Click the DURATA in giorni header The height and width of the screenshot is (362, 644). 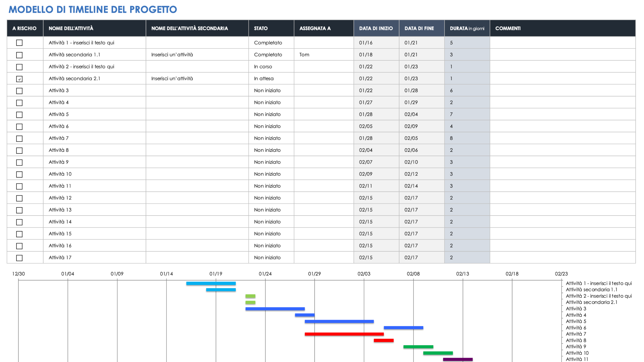[467, 28]
